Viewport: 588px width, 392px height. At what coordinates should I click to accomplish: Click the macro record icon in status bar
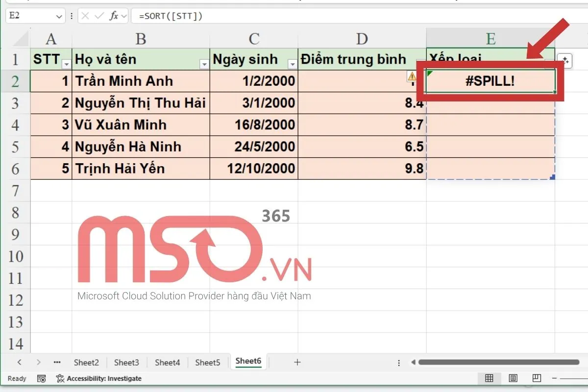pos(42,378)
